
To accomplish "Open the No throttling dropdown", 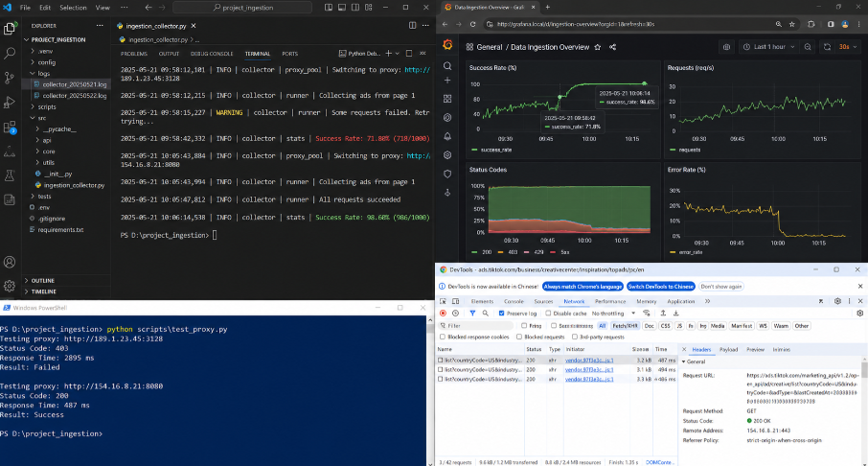I will [x=613, y=314].
